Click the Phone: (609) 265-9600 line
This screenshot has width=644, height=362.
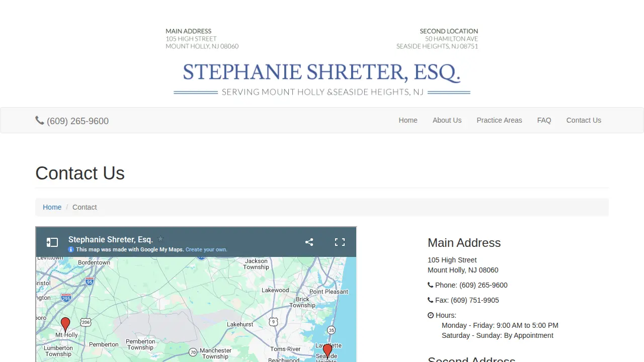click(x=467, y=285)
